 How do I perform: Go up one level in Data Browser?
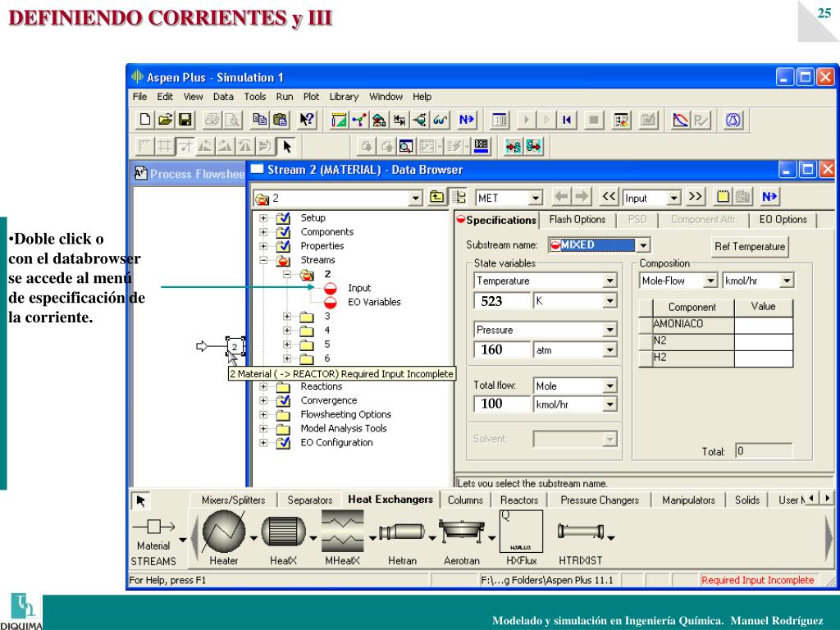pos(437,197)
